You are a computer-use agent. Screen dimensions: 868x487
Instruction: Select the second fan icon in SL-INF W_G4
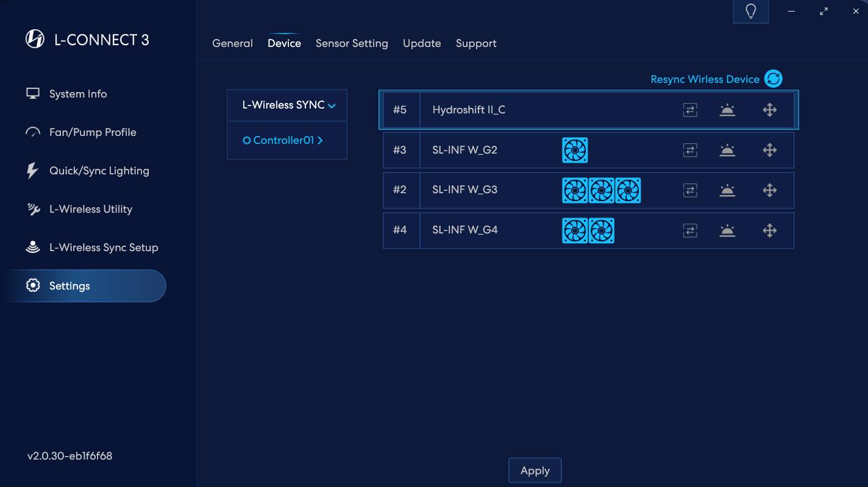[602, 230]
